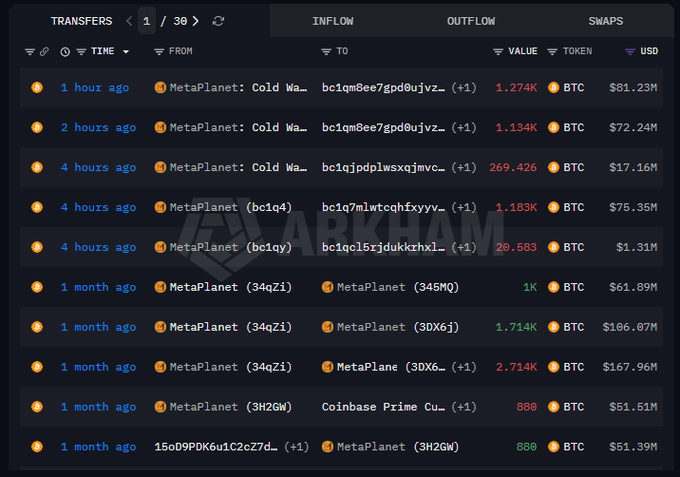Viewport: 680px width, 477px height.
Task: Click the BTC token icon in $81.23M row
Action: pyautogui.click(x=553, y=88)
